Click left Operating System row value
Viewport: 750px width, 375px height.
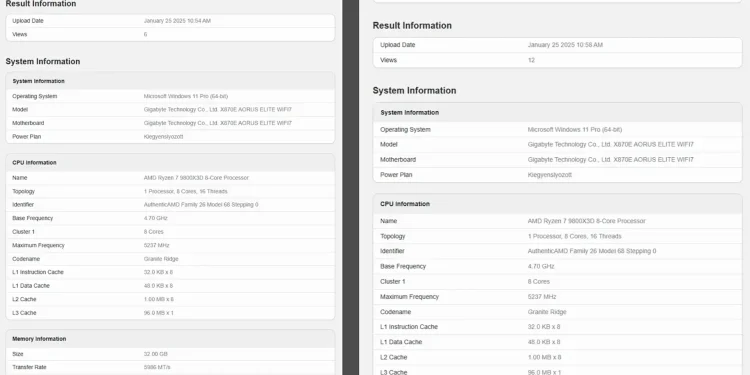pos(186,96)
